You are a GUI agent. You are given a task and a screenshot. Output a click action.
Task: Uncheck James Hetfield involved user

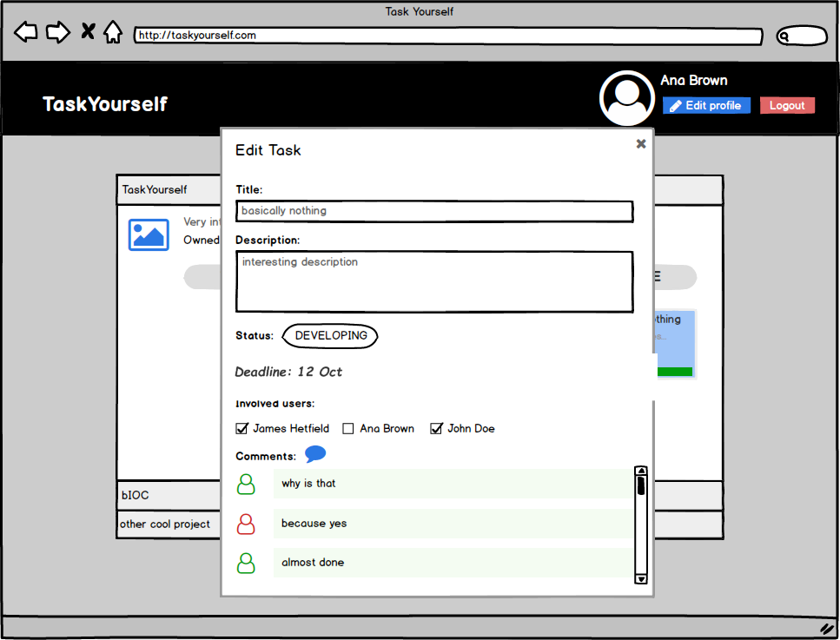[241, 428]
